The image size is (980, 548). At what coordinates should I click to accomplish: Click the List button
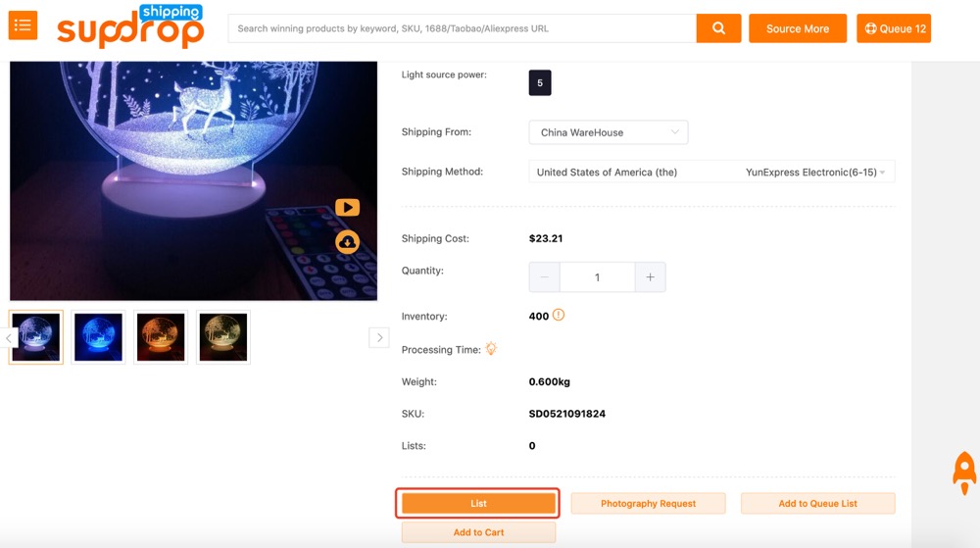(x=478, y=503)
